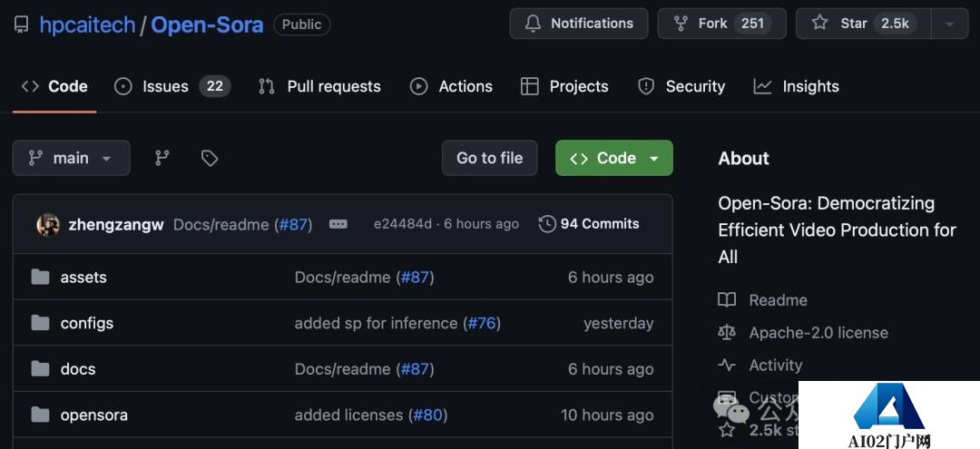The width and height of the screenshot is (980, 449).
Task: Open the Security tab
Action: 681,86
